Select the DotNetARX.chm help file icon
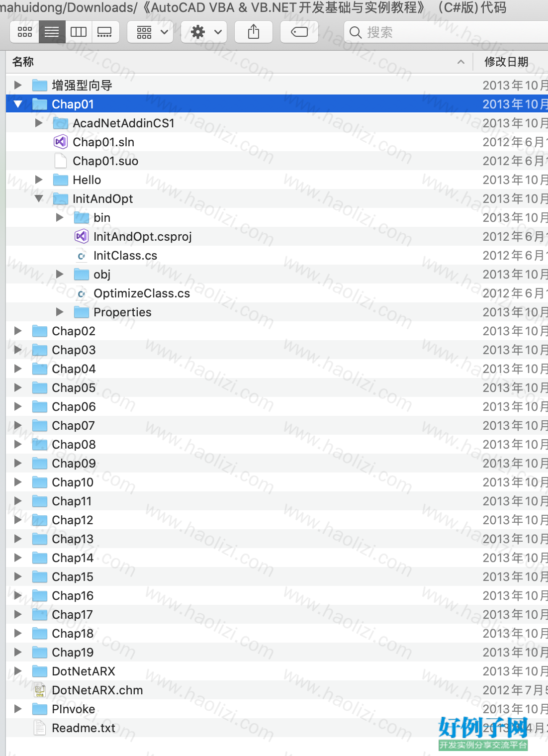The height and width of the screenshot is (756, 548). [x=40, y=690]
